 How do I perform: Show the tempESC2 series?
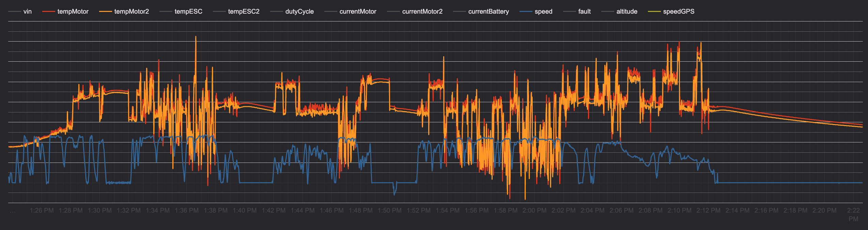pos(243,12)
